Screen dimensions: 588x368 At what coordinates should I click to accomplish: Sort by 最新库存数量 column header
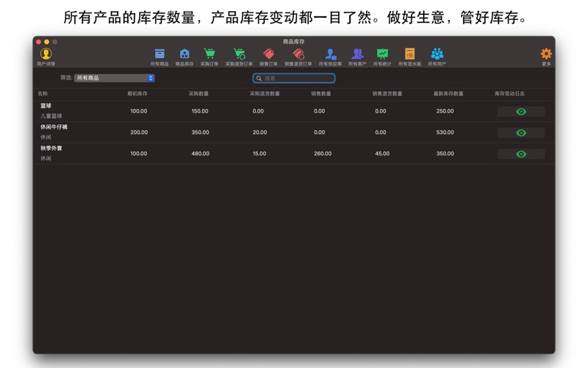tap(448, 93)
